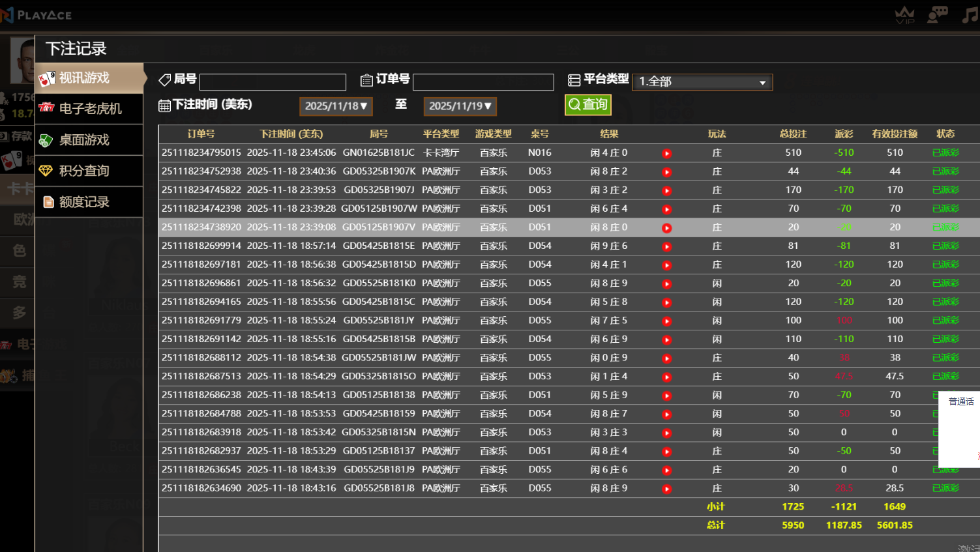Select 视讯游戏 tab in sidebar
Screen dimensions: 980x552
tap(89, 78)
